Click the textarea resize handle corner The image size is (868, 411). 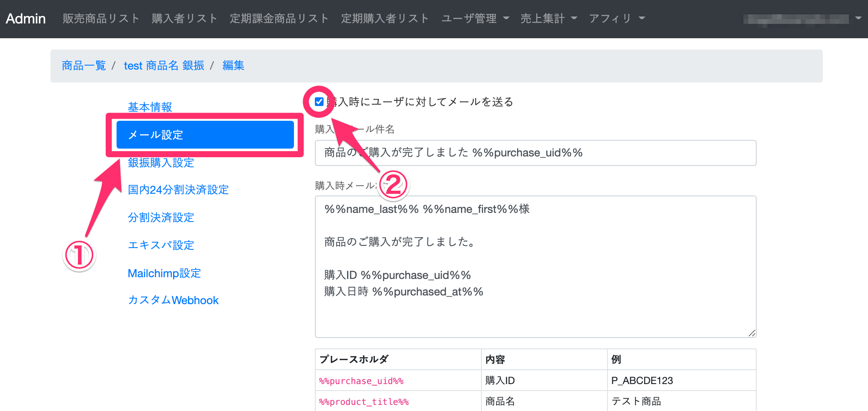[x=752, y=333]
